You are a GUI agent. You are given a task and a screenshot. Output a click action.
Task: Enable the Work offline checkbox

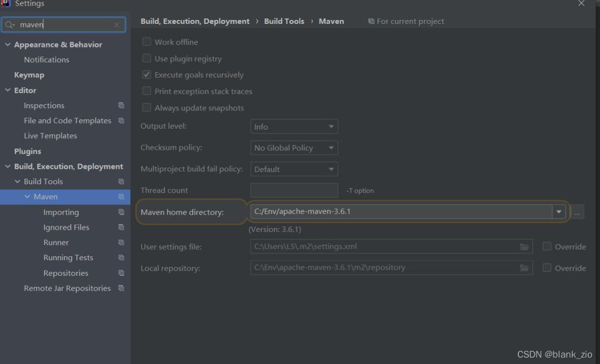(147, 42)
